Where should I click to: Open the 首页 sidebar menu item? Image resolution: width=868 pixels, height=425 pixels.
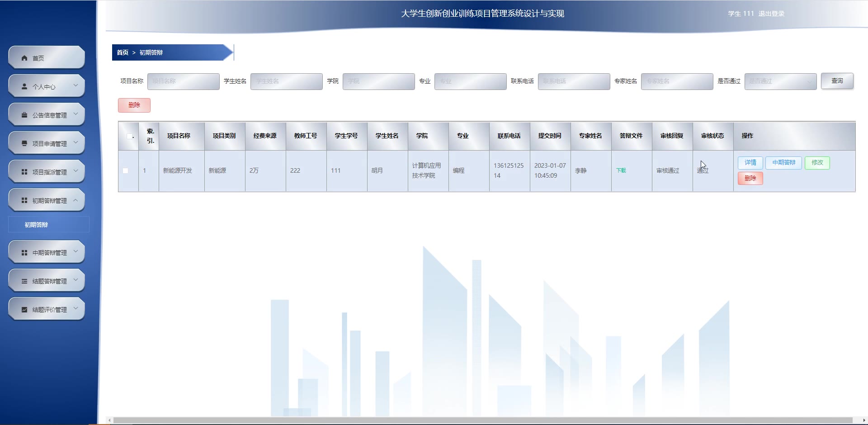coord(47,58)
